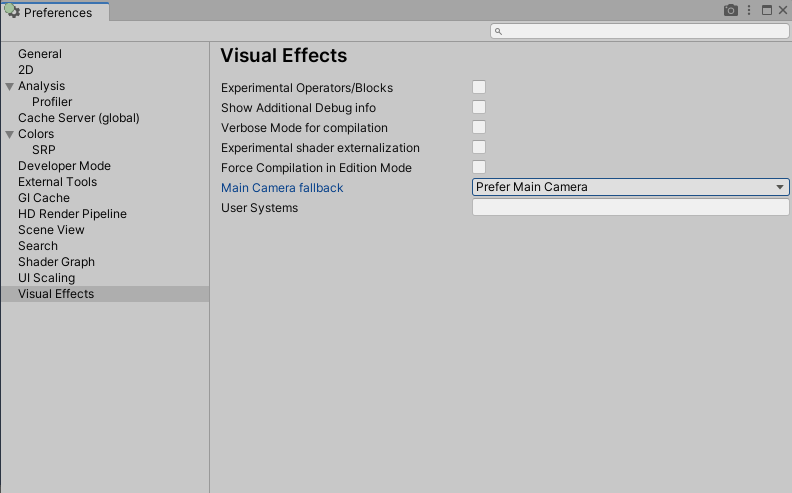Check Verbose Mode for compilation

point(479,128)
